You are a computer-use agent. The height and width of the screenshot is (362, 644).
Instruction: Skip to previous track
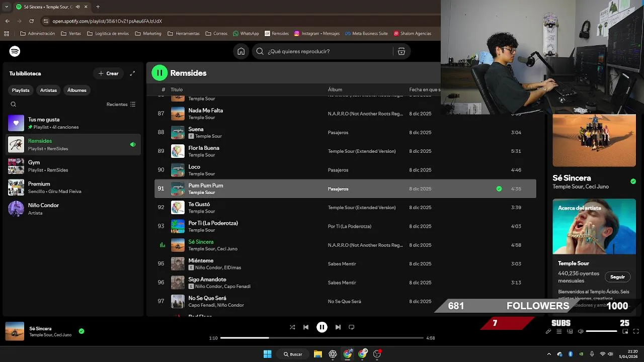306,327
